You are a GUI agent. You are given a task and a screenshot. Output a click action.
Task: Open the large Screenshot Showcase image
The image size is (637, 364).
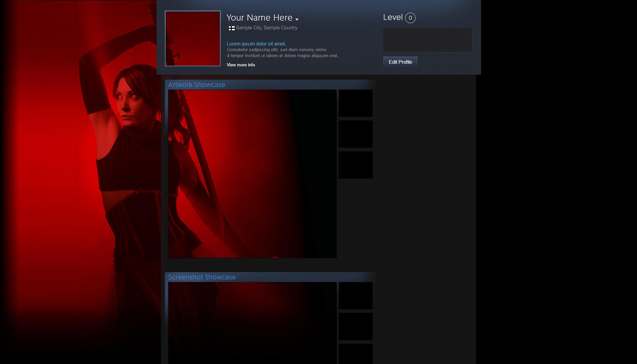(x=252, y=323)
